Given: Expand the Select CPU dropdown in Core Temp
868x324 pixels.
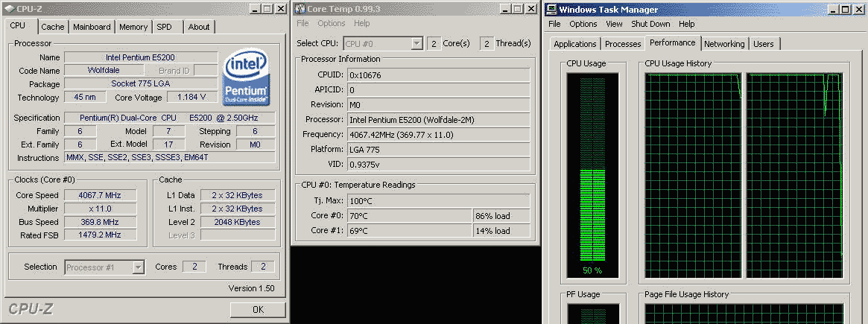Looking at the screenshot, I should 416,43.
